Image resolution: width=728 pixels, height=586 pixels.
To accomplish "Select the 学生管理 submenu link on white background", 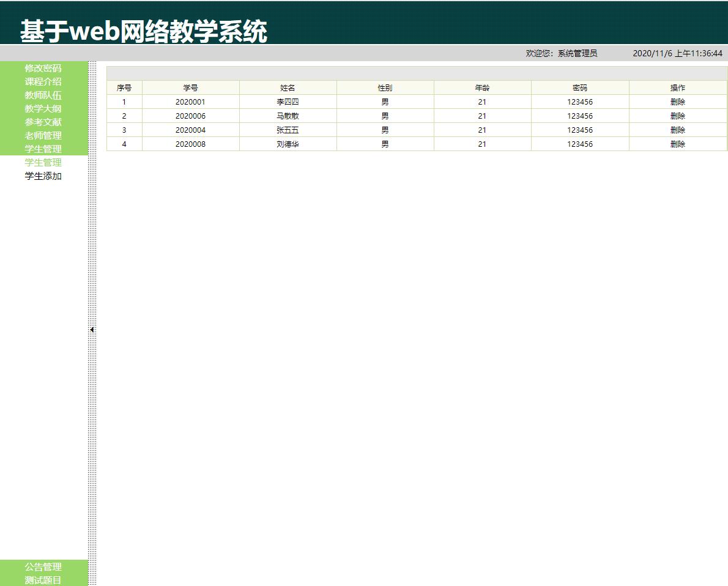I will pos(43,163).
